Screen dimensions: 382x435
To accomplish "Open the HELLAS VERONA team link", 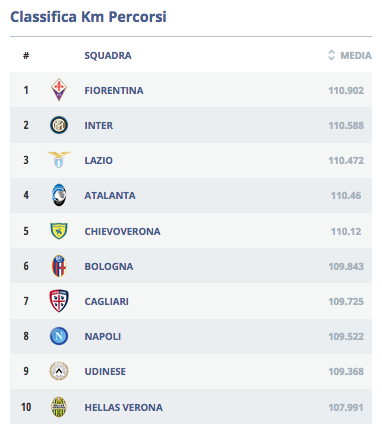I will 123,407.
